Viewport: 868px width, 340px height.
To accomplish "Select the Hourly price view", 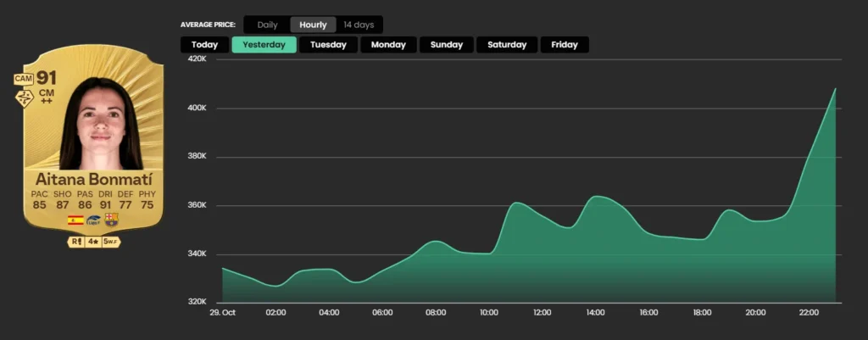I will [314, 25].
